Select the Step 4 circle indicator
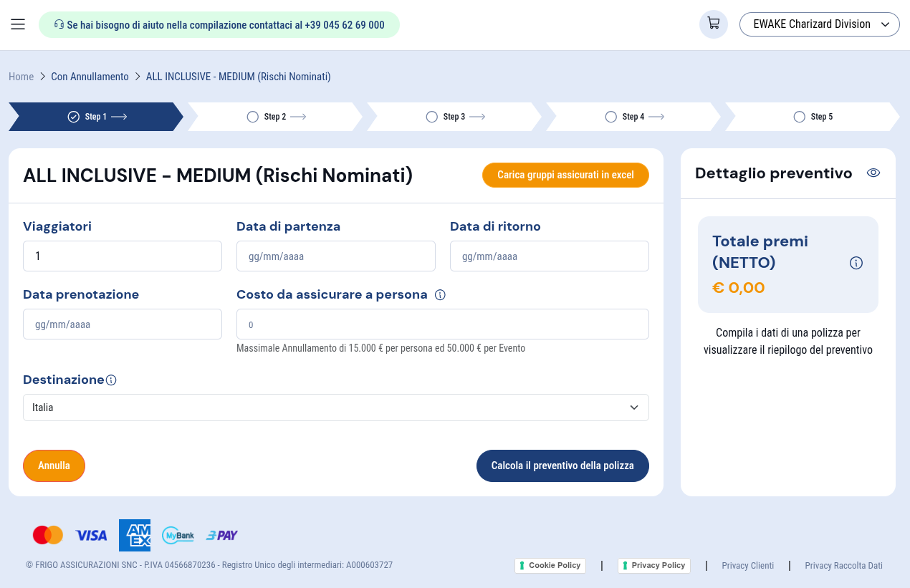This screenshot has width=910, height=588. [610, 117]
